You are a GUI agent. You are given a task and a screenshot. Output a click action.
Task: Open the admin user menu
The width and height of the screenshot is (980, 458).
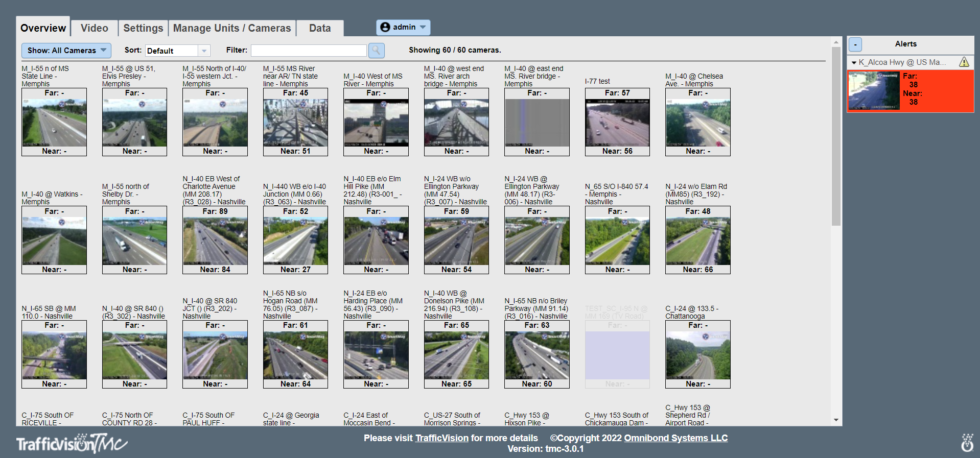coord(403,27)
